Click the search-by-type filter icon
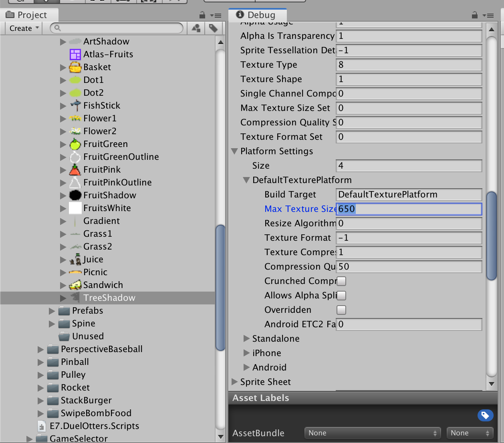Image resolution: width=504 pixels, height=443 pixels. click(x=196, y=28)
